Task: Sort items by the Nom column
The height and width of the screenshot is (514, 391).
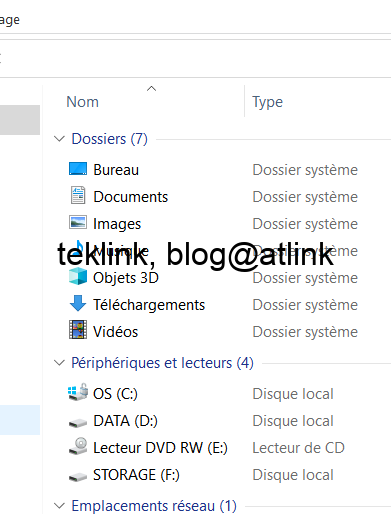Action: 82,102
